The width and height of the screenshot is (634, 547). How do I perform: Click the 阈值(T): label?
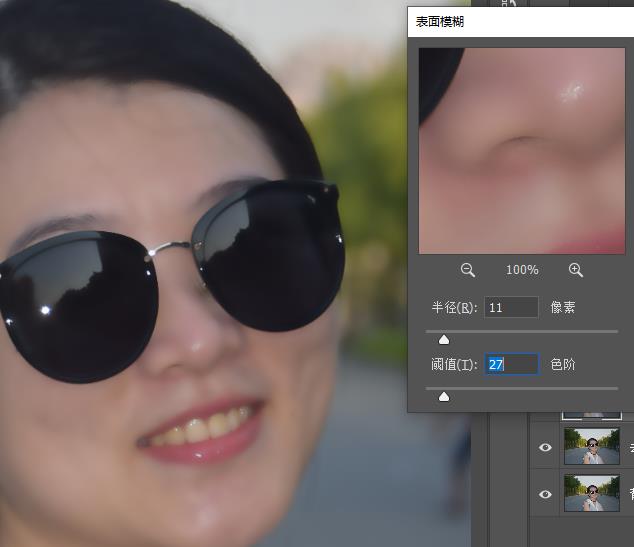(x=454, y=365)
